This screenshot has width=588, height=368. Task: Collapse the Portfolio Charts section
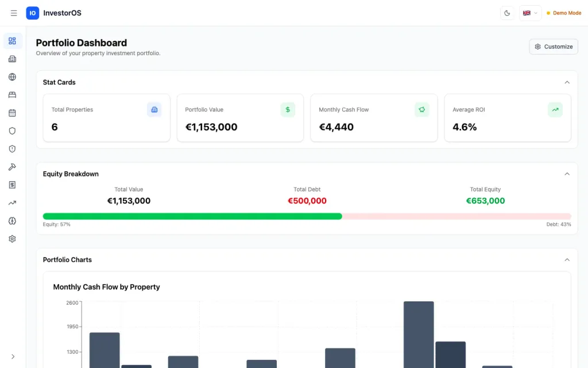(x=567, y=260)
